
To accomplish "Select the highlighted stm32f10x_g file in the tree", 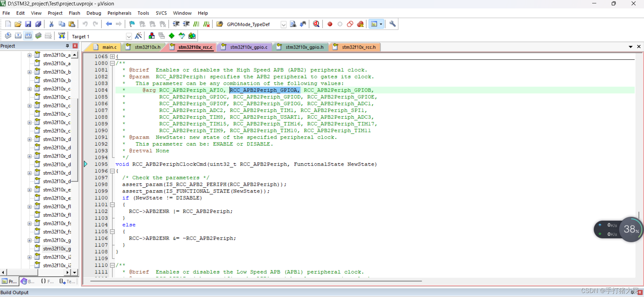I will (x=57, y=249).
